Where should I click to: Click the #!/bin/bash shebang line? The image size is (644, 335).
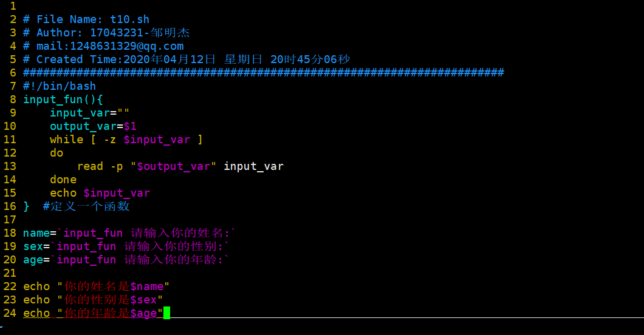[x=60, y=86]
